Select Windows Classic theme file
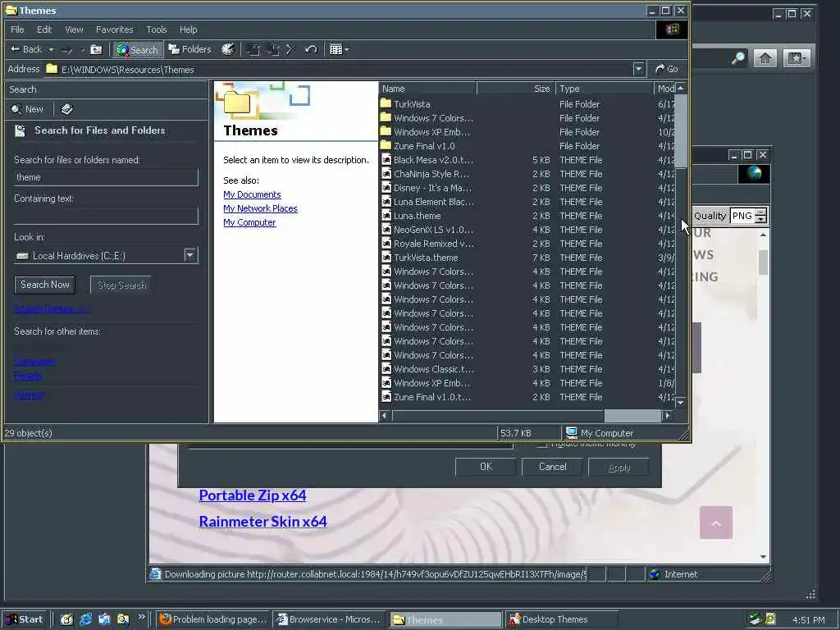Viewport: 840px width, 630px height. coord(427,369)
